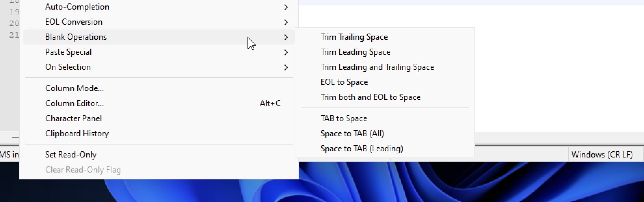Show the Clipboard History panel
Screen dimensions: 644x202
click(x=77, y=134)
